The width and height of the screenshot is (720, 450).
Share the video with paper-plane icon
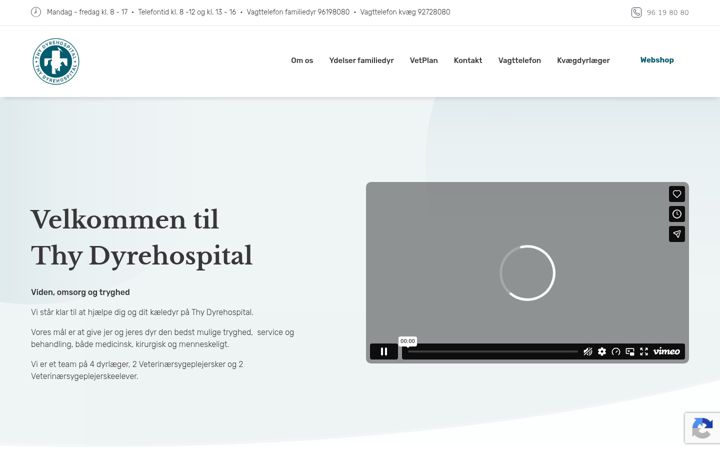[677, 234]
